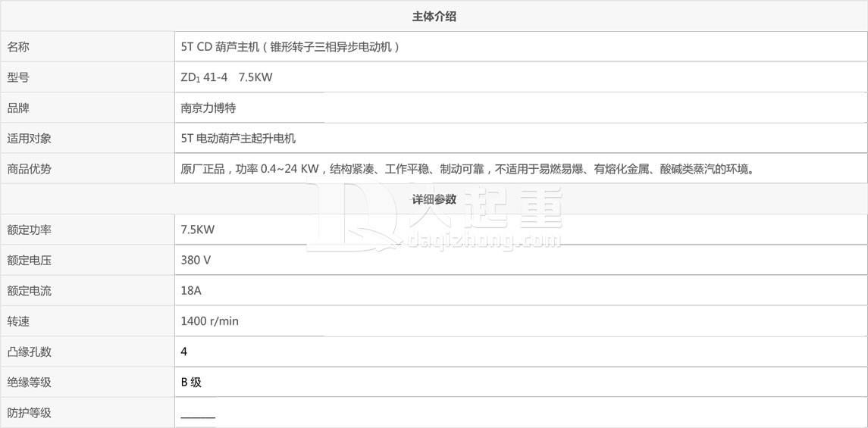Click the blank underline value in 防护等级 row

click(198, 417)
